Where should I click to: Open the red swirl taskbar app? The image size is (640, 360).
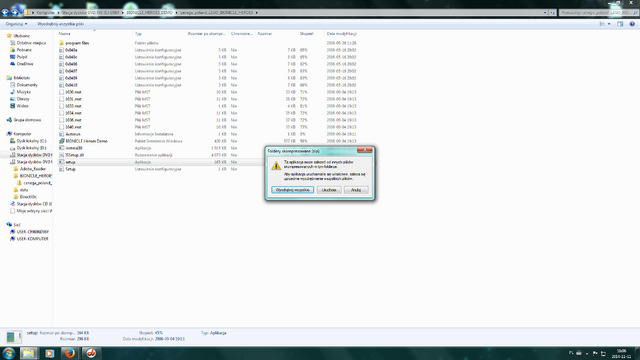pos(91,353)
